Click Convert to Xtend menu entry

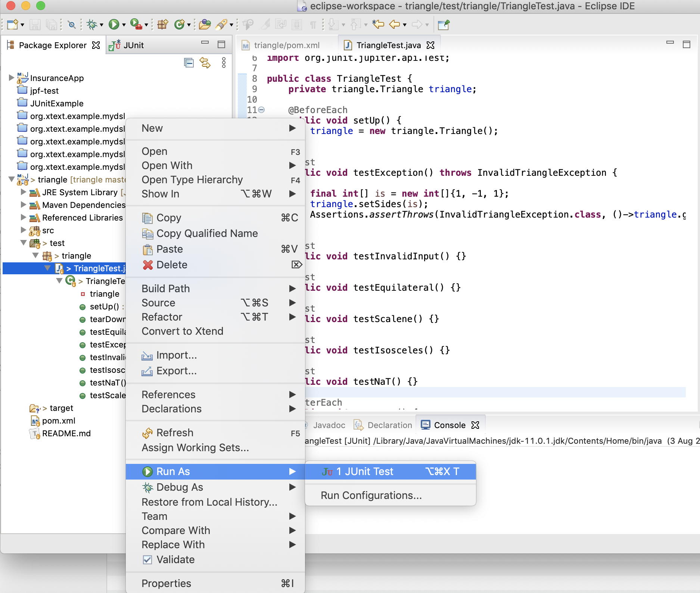215,331
